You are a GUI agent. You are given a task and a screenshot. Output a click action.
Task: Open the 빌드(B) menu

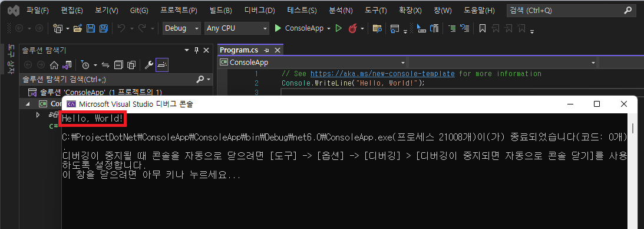coord(220,10)
